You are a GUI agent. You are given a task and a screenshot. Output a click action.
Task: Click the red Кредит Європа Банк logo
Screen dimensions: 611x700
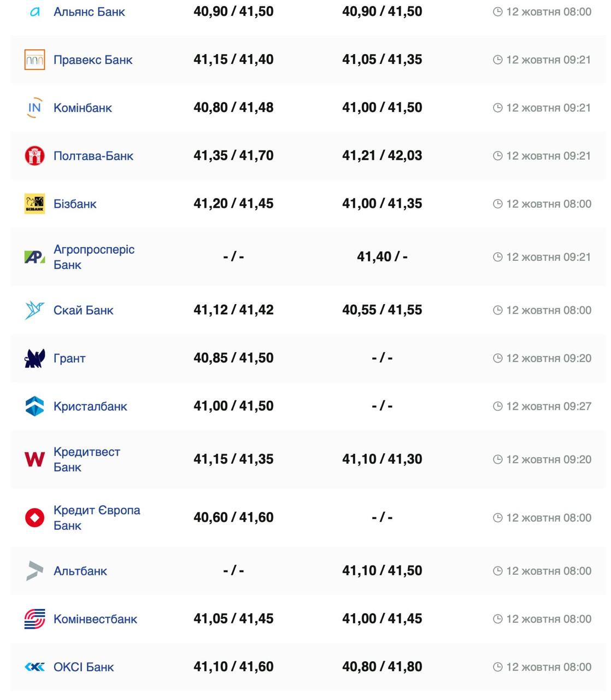(x=34, y=517)
